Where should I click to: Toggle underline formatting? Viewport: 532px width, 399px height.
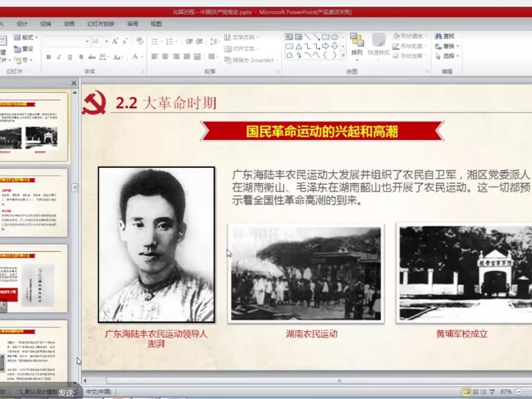tap(69, 57)
